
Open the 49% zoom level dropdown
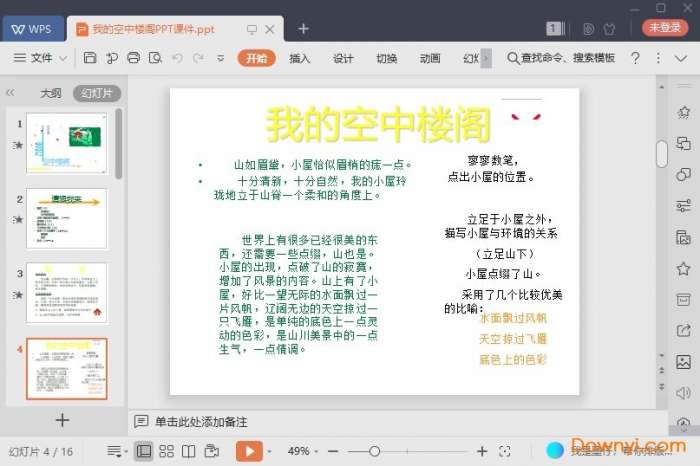click(x=303, y=451)
